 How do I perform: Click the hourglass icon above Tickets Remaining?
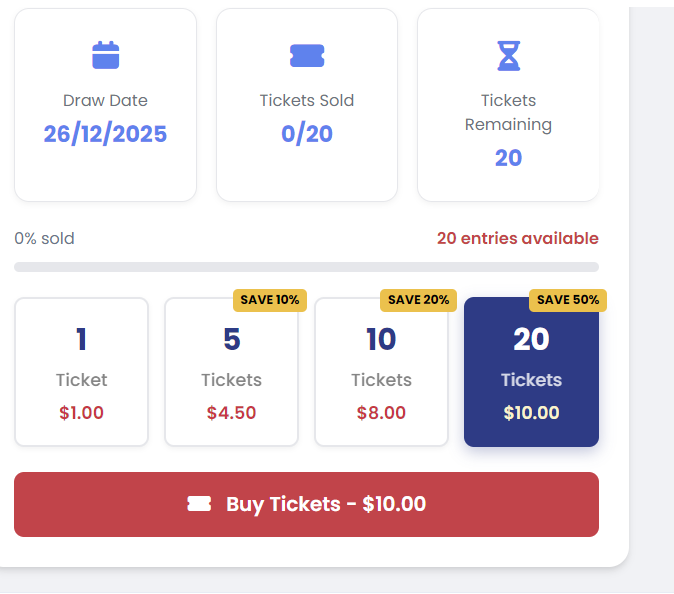click(509, 56)
